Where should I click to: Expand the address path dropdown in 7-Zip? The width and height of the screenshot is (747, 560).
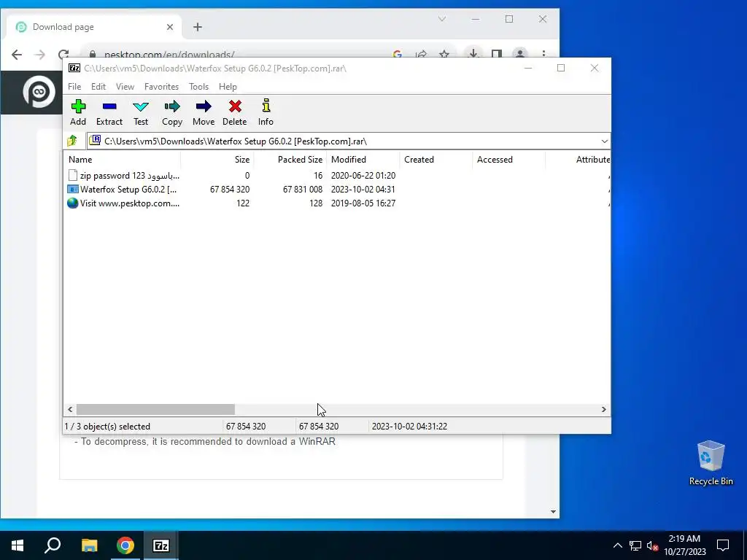pyautogui.click(x=604, y=141)
